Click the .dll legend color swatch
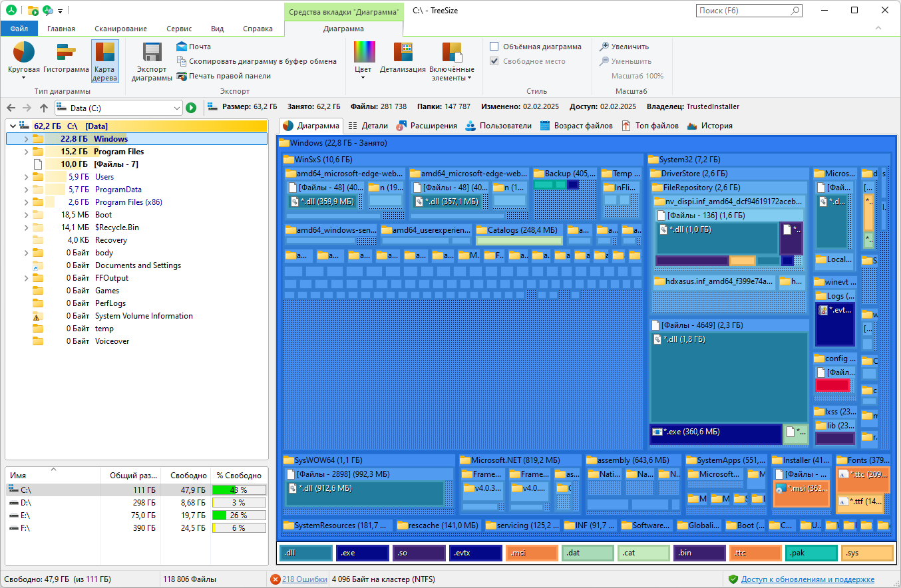This screenshot has height=588, width=901. (x=306, y=553)
